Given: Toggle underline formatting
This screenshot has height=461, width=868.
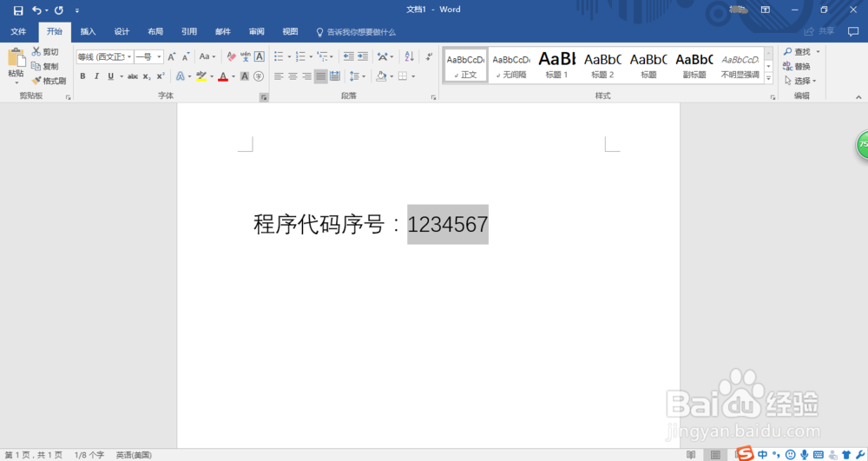Looking at the screenshot, I should pyautogui.click(x=111, y=76).
